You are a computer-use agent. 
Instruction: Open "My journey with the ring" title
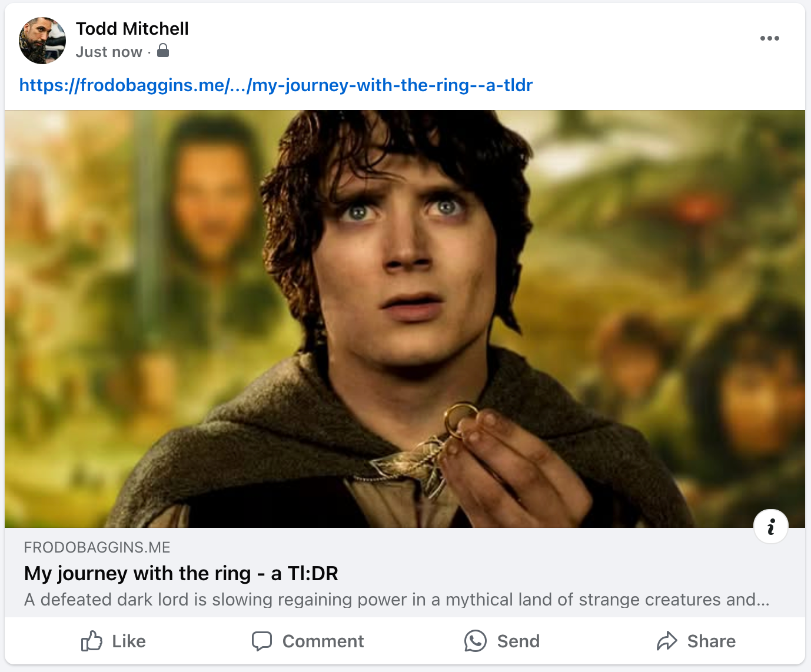181,573
